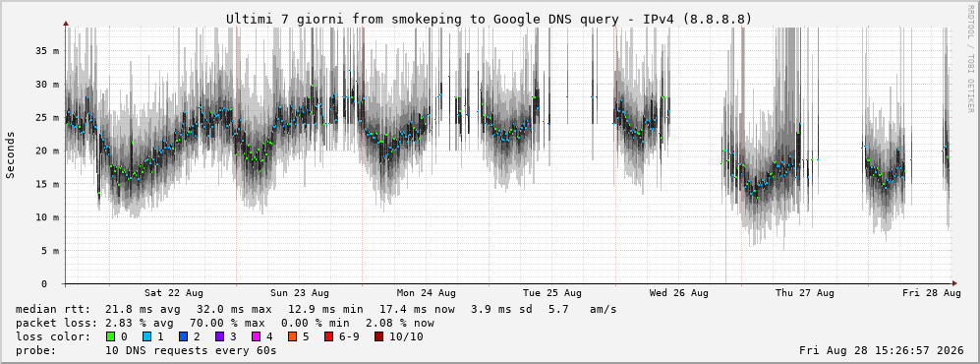Click the '17.4 ms now' value

[x=418, y=310]
